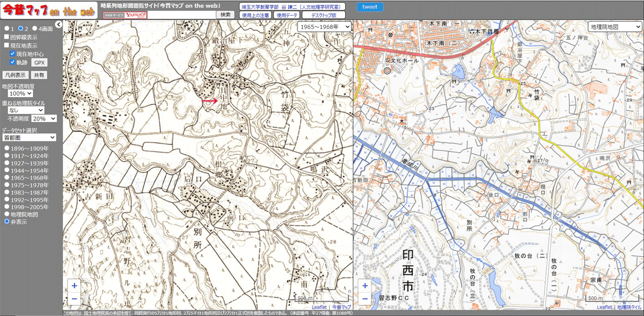Open Leaflet link on the left map
Image resolution: width=644 pixels, height=316 pixels.
coord(319,307)
